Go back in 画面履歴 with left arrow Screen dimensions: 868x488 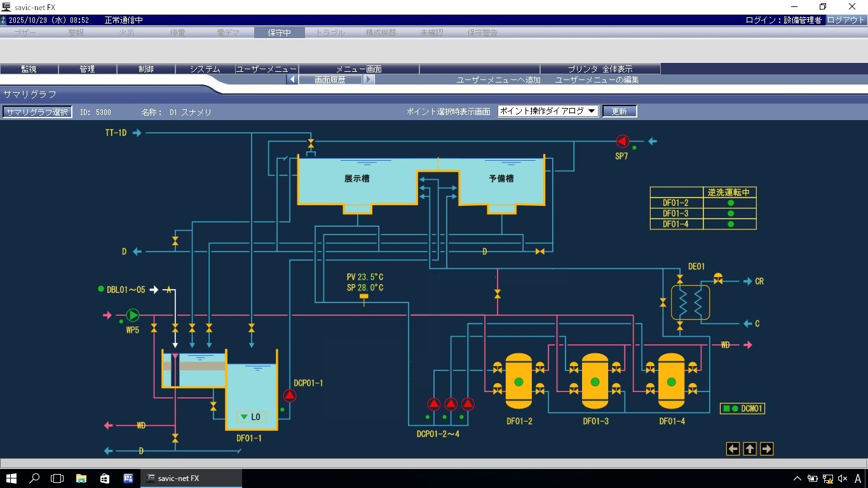(x=292, y=79)
